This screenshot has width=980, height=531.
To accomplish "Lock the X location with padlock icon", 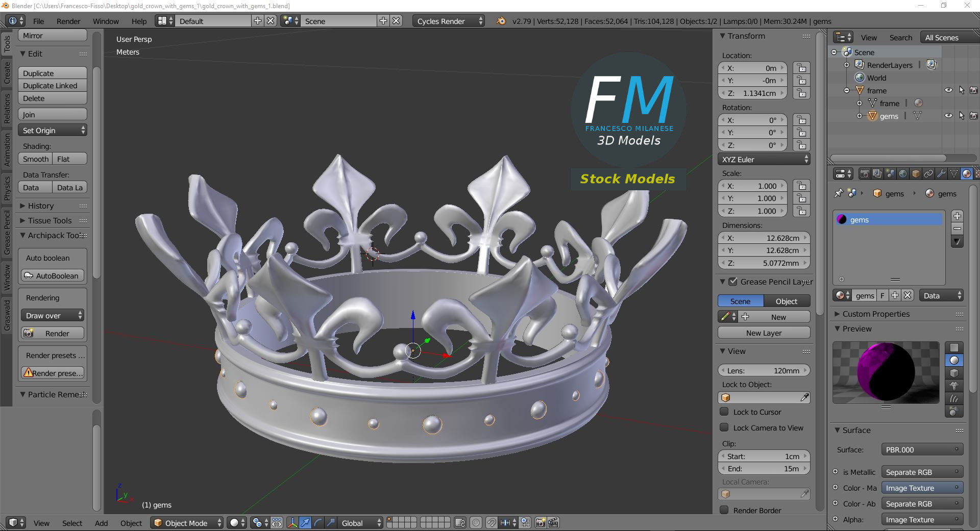I will [x=802, y=68].
